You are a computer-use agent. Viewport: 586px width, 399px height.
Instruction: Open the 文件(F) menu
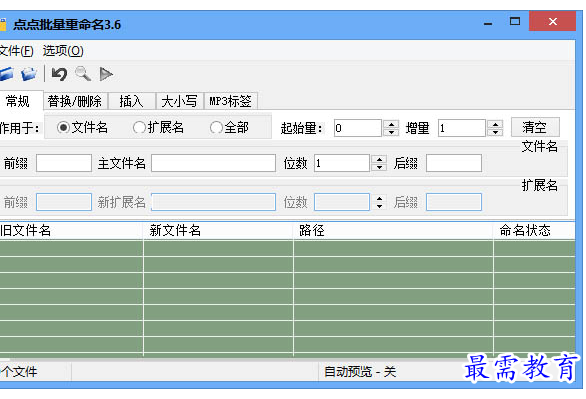[x=16, y=50]
